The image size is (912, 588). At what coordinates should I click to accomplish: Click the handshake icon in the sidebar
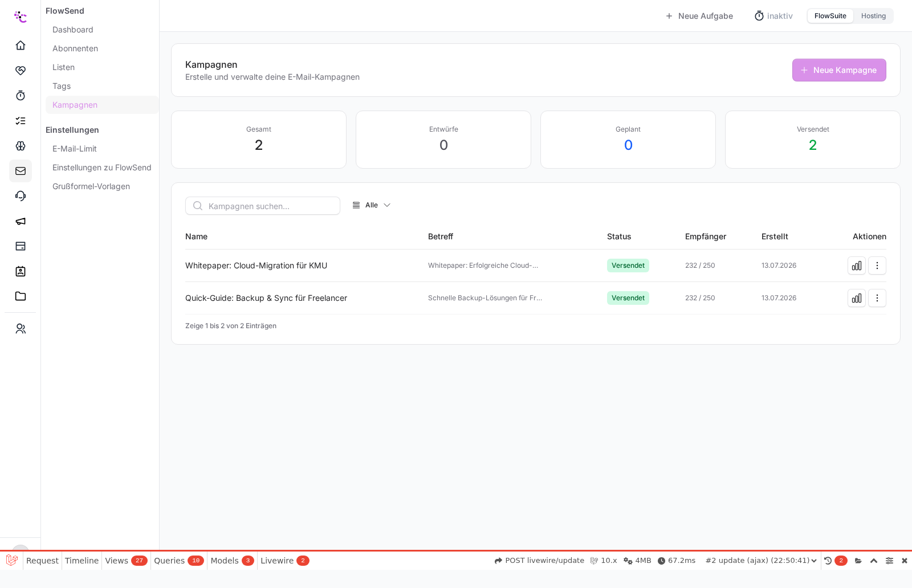(21, 71)
